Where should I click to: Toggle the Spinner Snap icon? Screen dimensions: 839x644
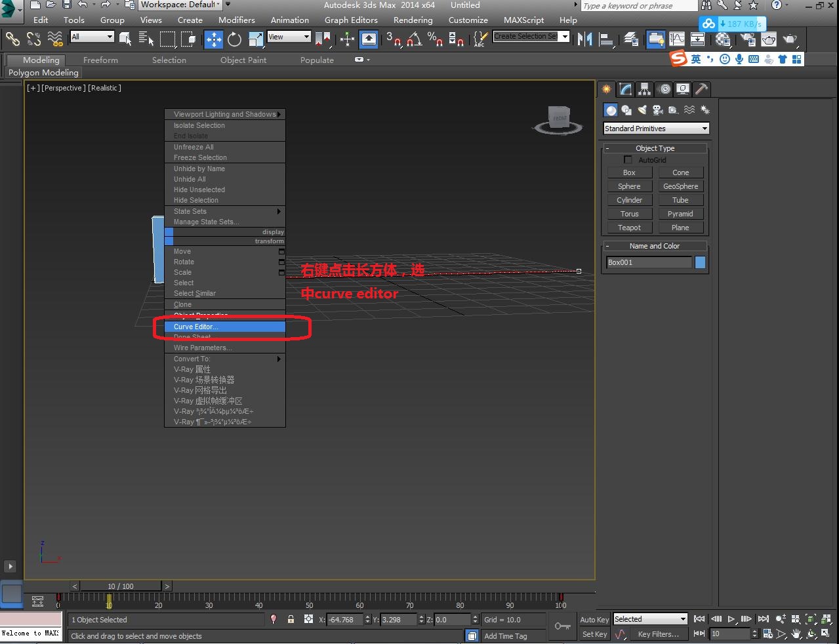(x=457, y=39)
